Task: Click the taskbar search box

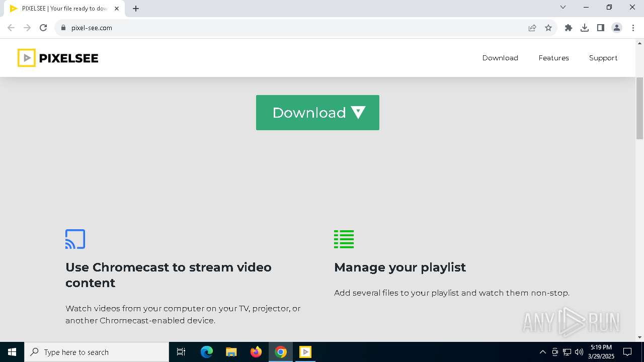Action: click(97, 352)
